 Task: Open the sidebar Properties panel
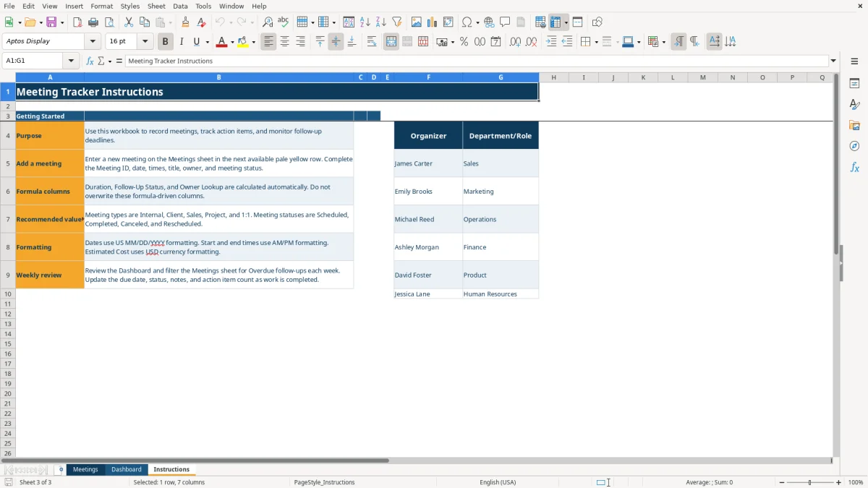coord(854,83)
